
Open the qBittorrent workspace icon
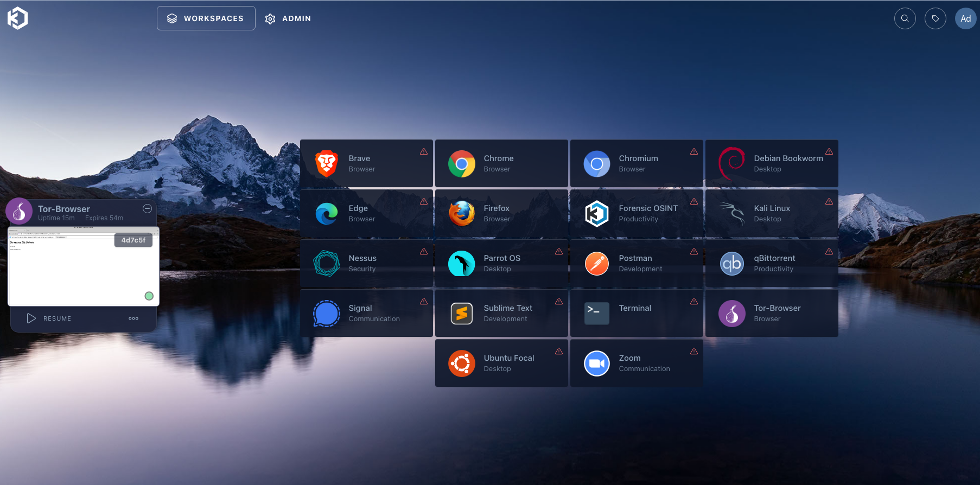coord(731,263)
